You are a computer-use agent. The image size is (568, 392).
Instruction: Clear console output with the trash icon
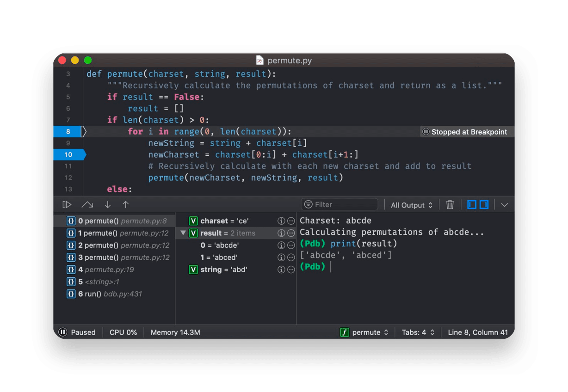450,204
